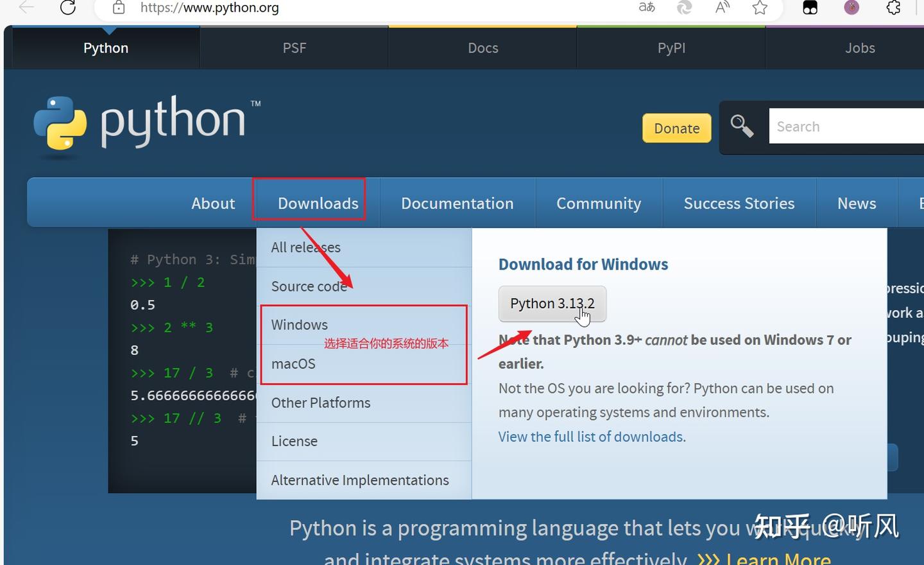Open the Community section
The image size is (924, 565).
point(598,203)
